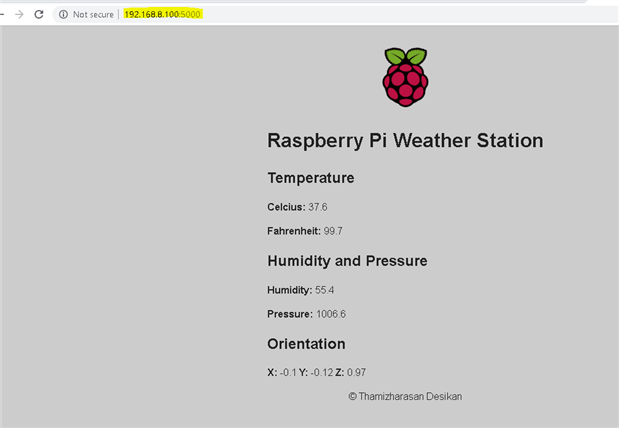Reload the weather station page
This screenshot has height=428, width=619.
39,15
